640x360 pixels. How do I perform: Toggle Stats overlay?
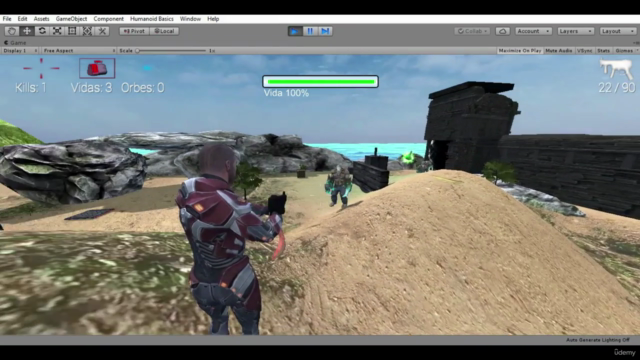603,51
